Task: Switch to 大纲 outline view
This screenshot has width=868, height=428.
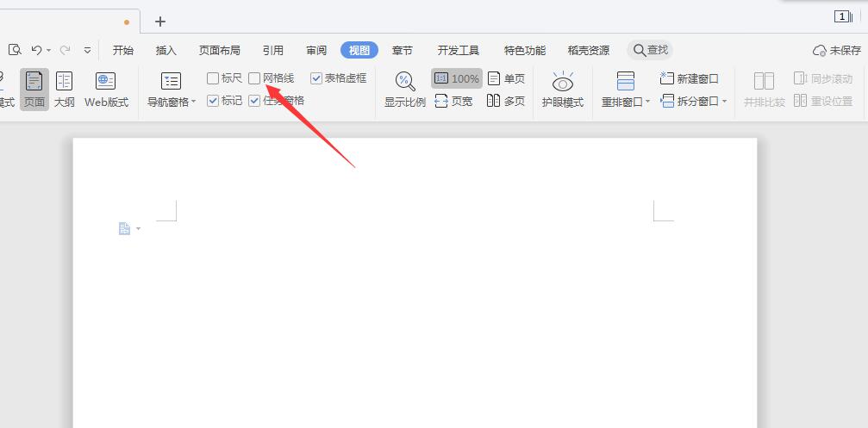Action: pos(64,89)
